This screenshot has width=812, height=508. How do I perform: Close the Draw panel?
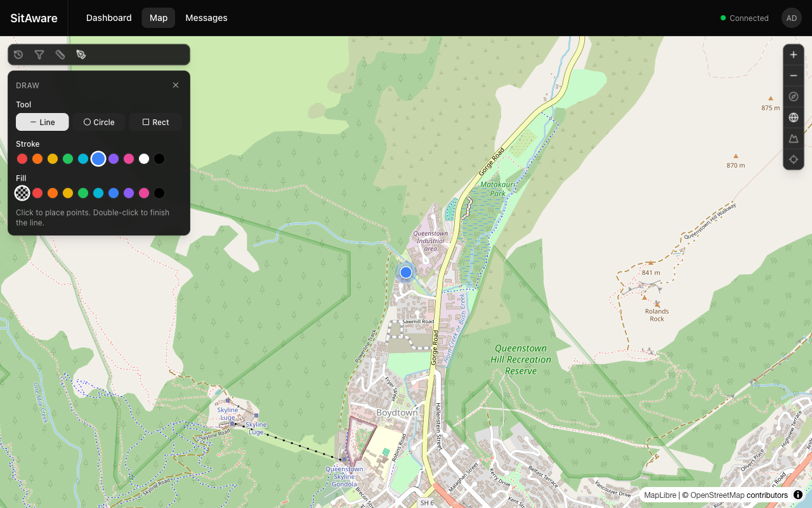pos(176,84)
